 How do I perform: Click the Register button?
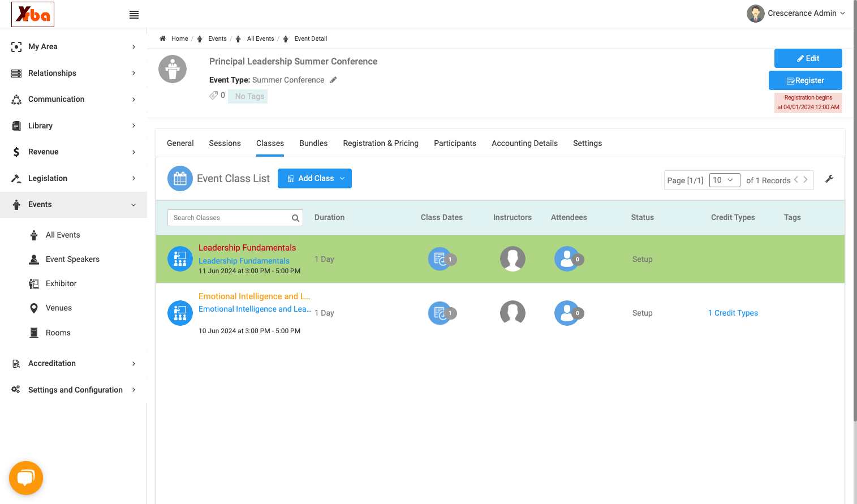click(805, 80)
